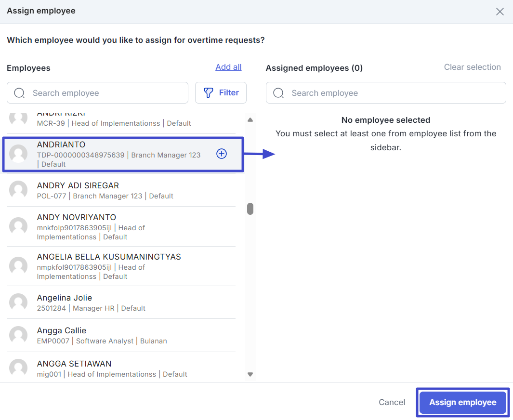The height and width of the screenshot is (420, 513).
Task: Cancel the employee assignment
Action: pyautogui.click(x=392, y=402)
